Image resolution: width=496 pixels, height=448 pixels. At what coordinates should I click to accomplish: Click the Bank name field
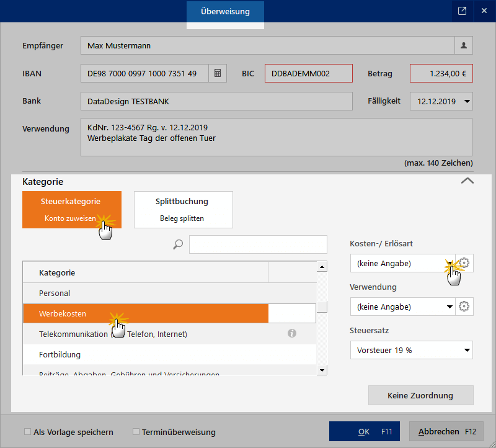click(x=216, y=101)
